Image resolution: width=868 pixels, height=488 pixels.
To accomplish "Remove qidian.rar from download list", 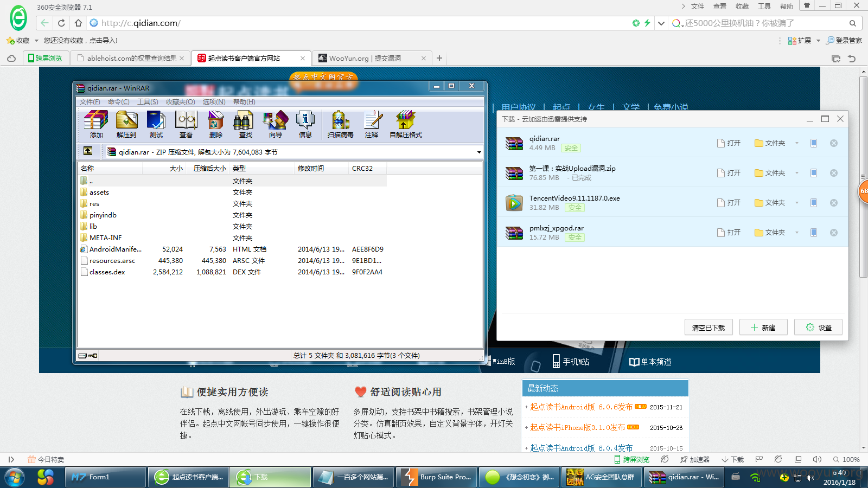I will (834, 143).
